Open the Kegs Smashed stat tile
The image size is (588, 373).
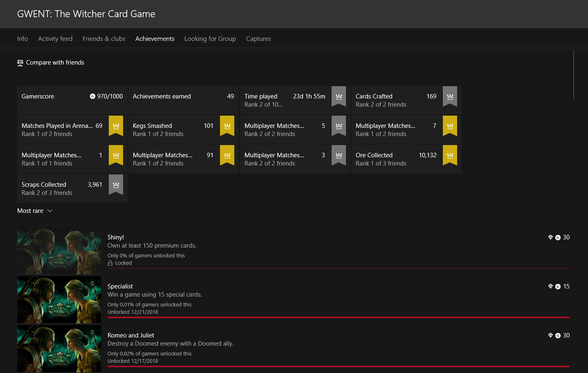point(184,130)
